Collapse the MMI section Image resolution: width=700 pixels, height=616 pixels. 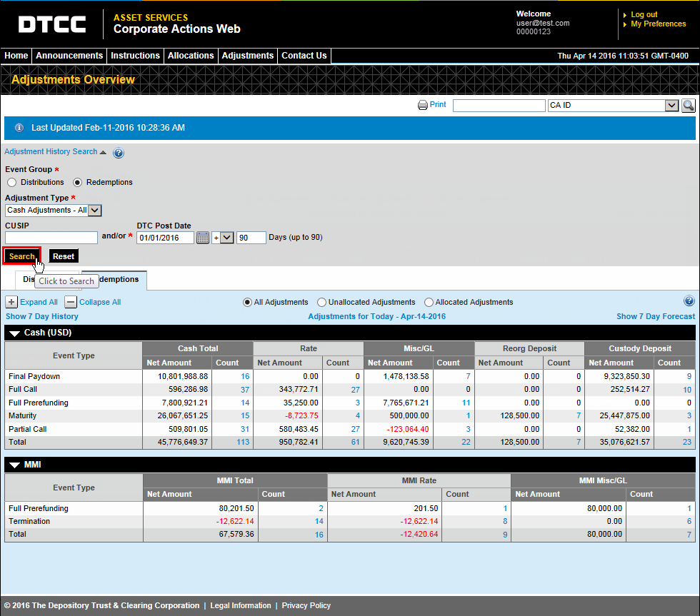point(15,465)
